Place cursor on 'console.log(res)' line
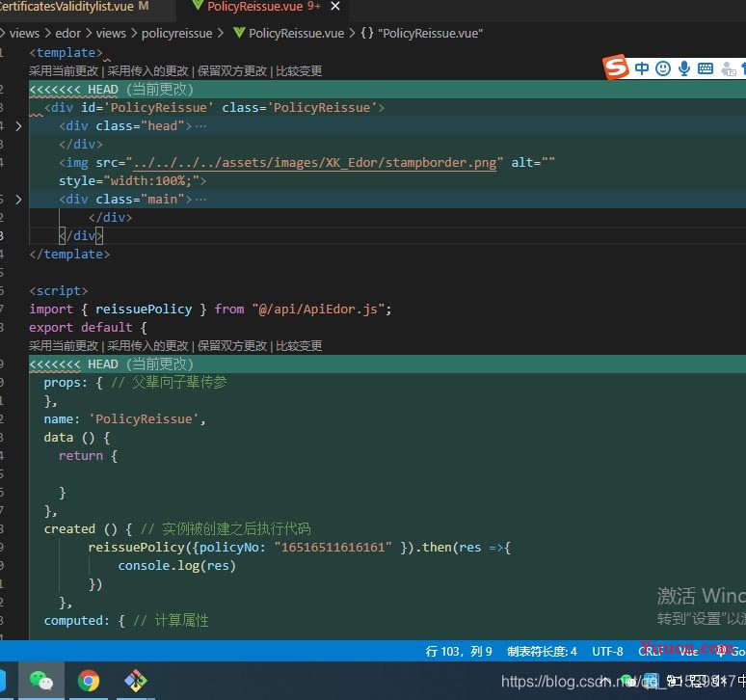746x700 pixels. pos(176,565)
